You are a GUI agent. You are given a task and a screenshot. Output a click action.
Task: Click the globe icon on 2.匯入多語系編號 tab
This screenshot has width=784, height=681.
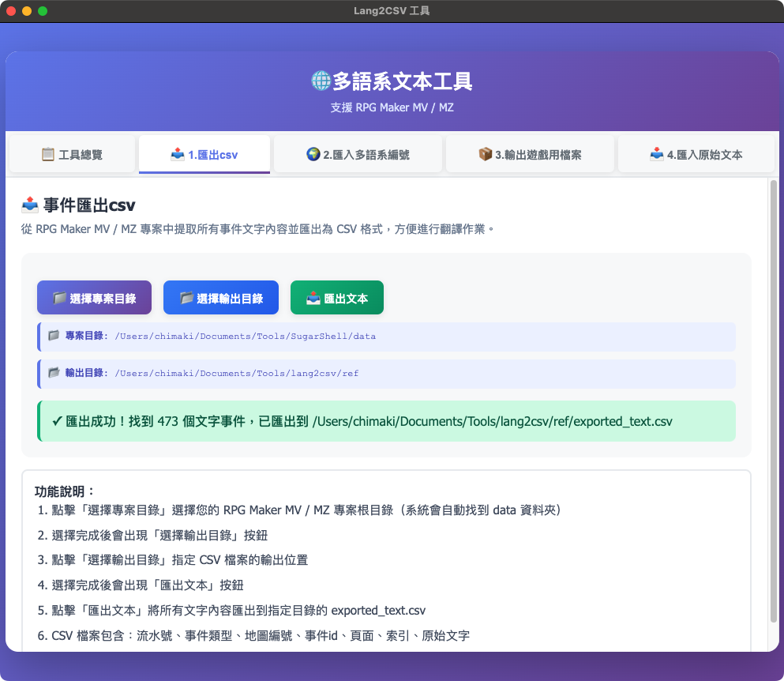313,154
